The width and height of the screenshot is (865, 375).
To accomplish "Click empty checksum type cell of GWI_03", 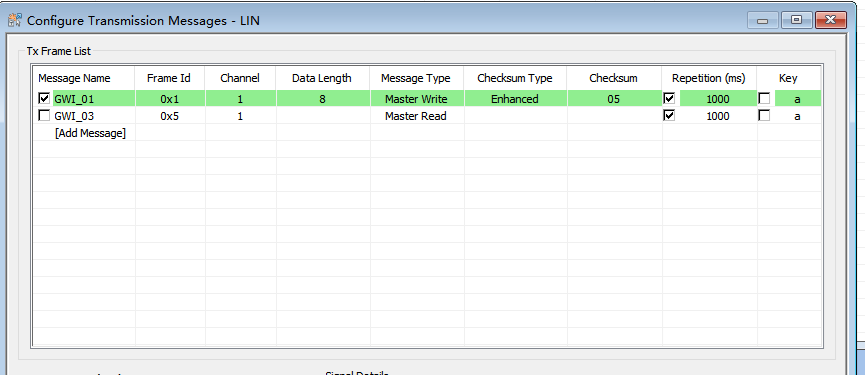I will click(515, 116).
